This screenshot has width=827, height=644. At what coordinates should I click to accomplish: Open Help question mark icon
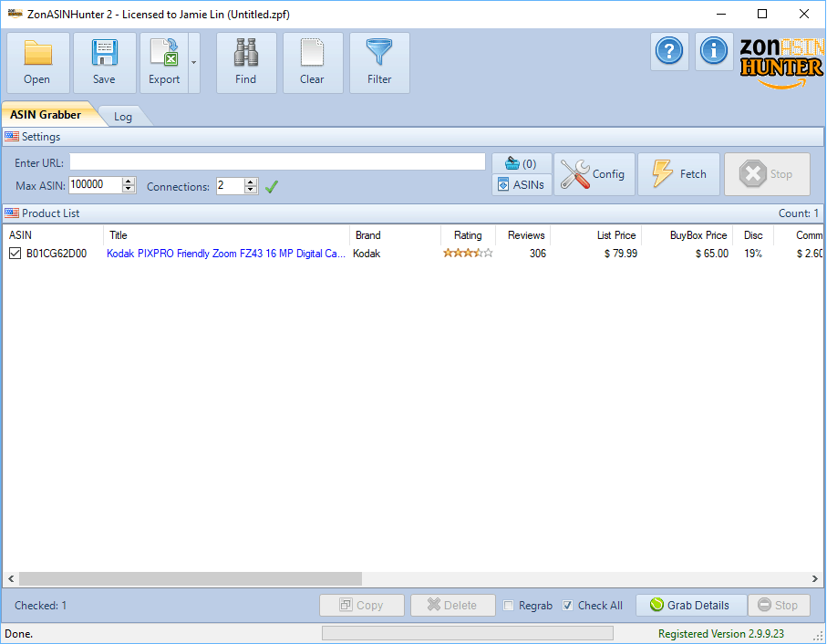[x=669, y=51]
